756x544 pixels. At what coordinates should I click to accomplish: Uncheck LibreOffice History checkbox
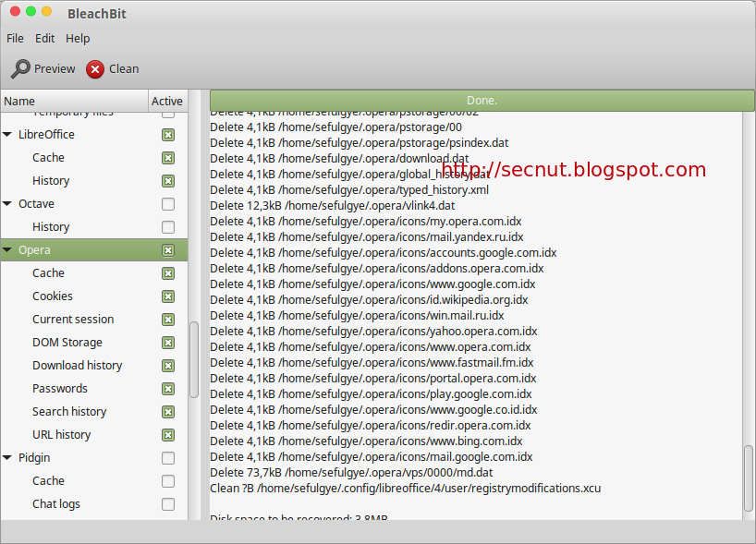click(168, 181)
